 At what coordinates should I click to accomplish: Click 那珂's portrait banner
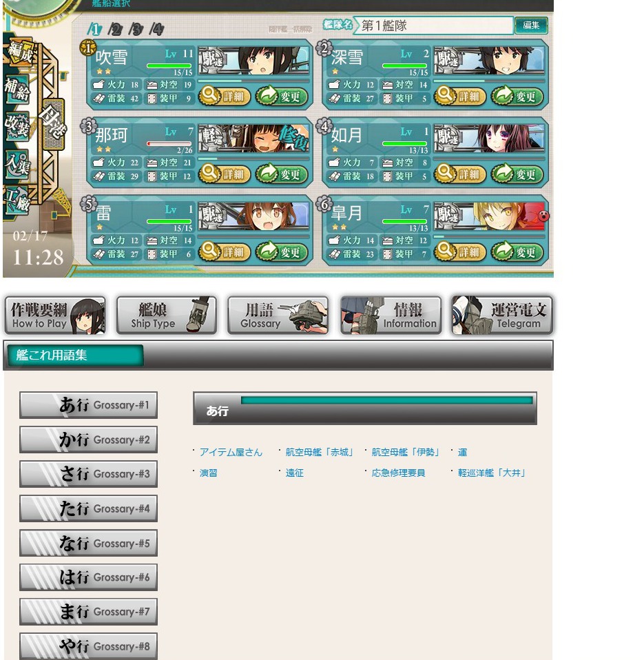pyautogui.click(x=253, y=138)
